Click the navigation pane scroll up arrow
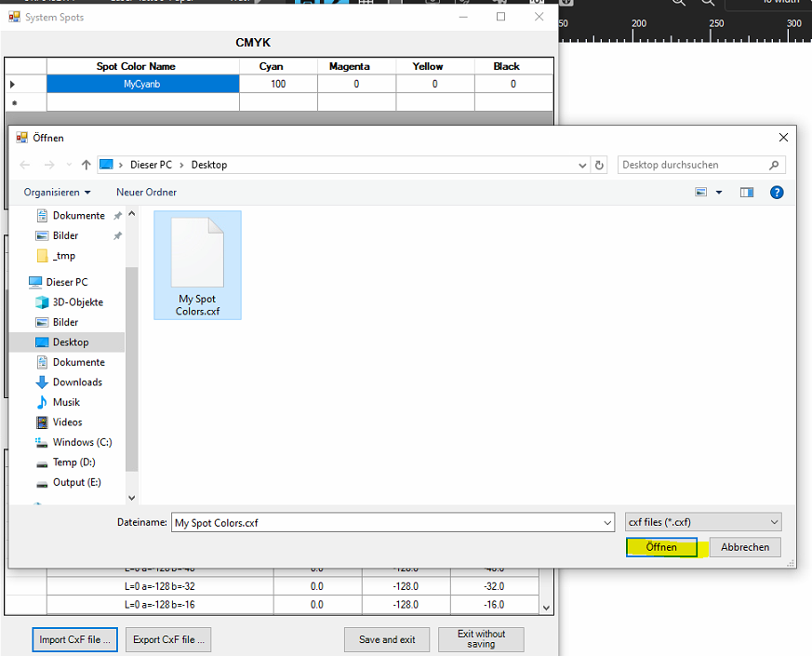This screenshot has height=656, width=812. point(131,213)
